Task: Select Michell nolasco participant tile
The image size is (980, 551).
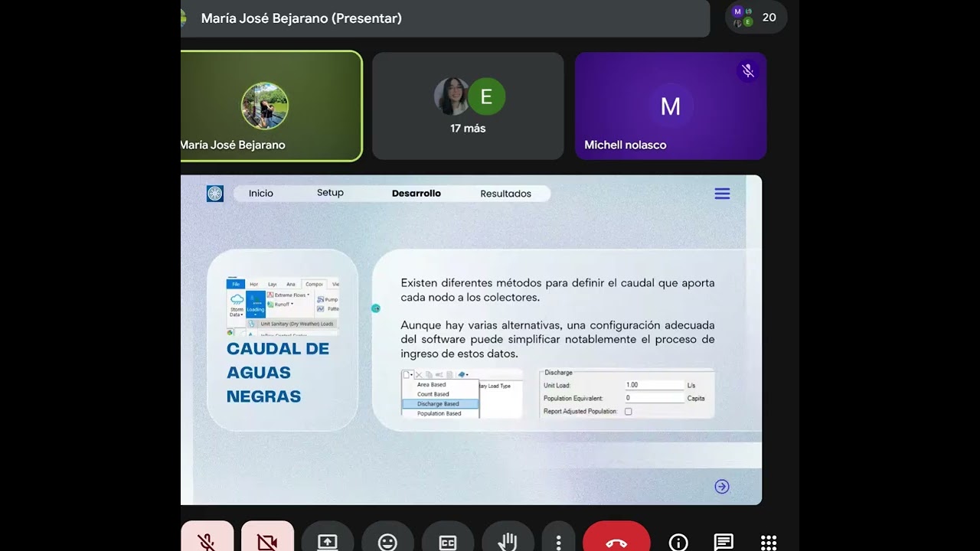Action: [x=671, y=106]
